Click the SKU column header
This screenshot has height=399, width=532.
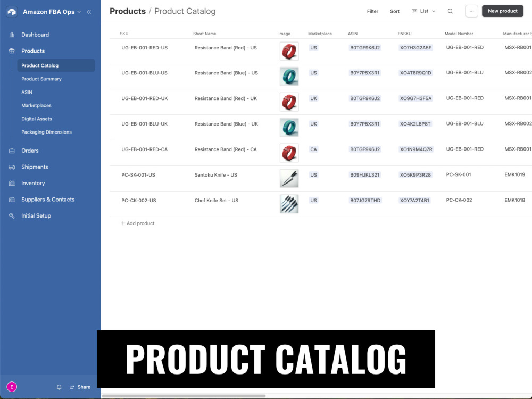[124, 34]
